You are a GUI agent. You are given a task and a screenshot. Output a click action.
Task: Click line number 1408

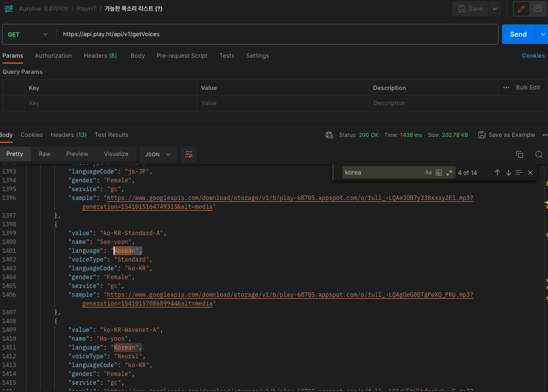(x=9, y=321)
